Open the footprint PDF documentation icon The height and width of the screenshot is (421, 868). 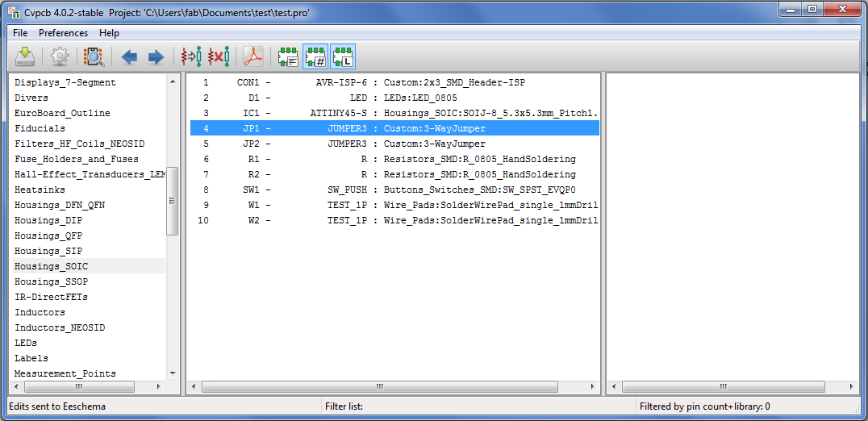[x=253, y=56]
